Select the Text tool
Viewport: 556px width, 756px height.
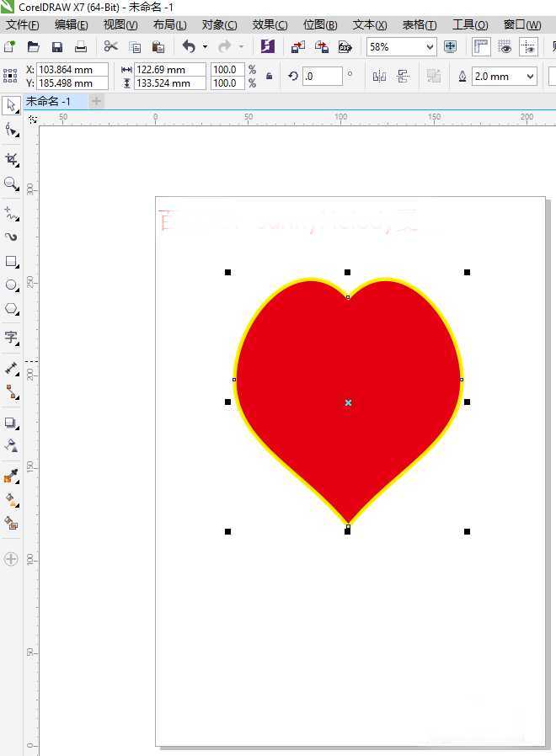click(11, 337)
